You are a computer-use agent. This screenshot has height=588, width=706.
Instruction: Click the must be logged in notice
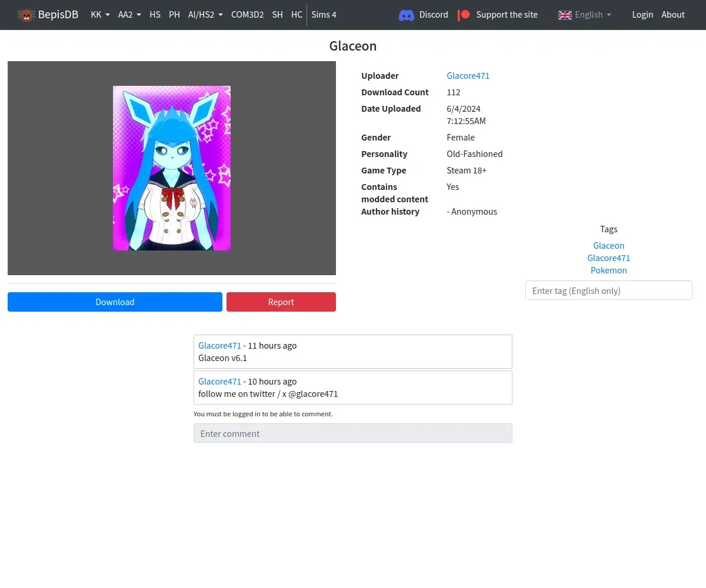(263, 414)
